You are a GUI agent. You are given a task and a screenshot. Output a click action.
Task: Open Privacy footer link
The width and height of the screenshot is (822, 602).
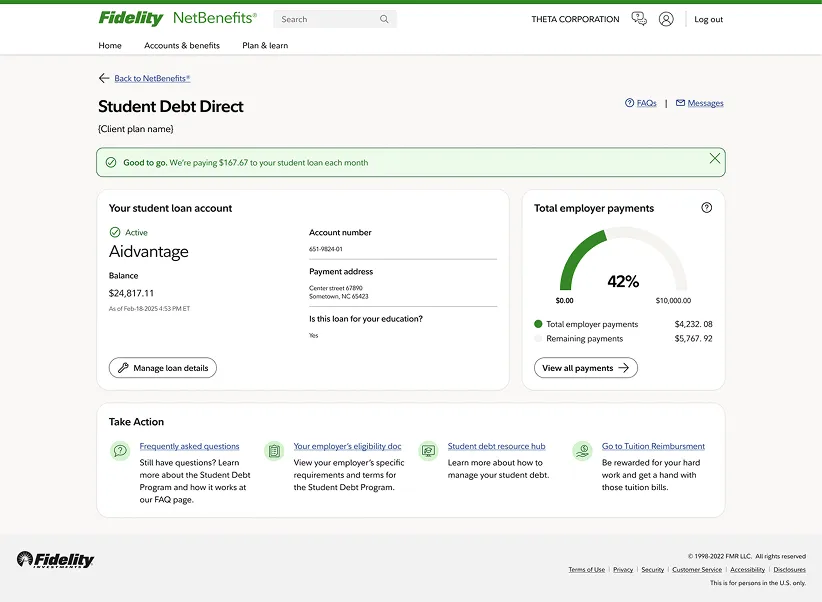pos(623,569)
